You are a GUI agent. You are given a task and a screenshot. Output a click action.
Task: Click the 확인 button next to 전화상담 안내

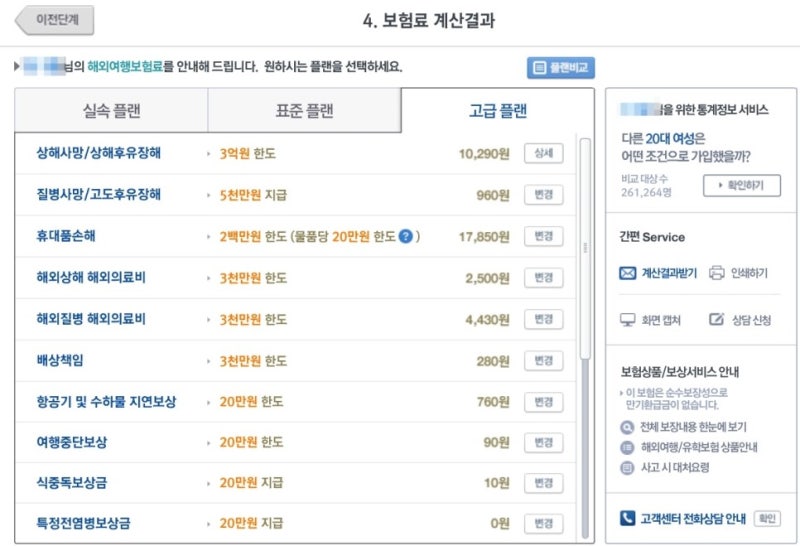point(767,519)
